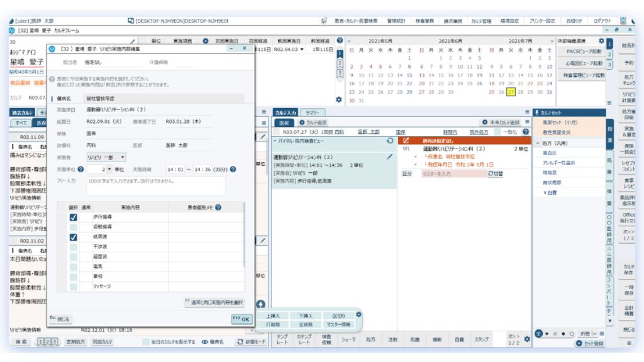Check the 姿勢指導 checkbox
Screen dimensions: 644x362
[73, 227]
